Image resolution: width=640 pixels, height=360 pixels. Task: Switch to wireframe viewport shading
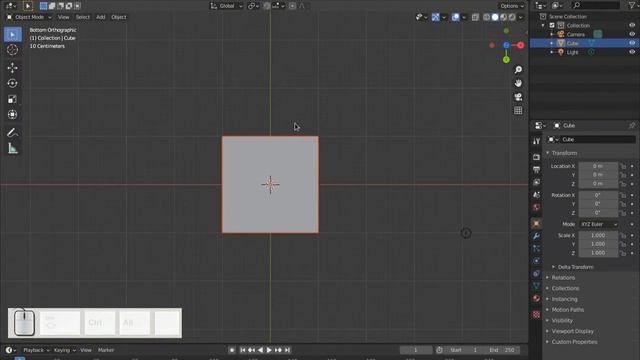tap(487, 17)
